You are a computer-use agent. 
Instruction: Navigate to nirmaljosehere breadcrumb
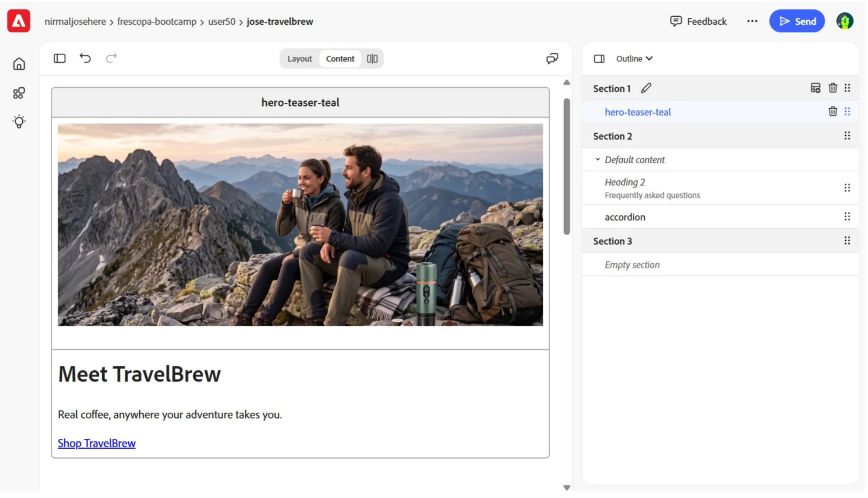point(76,22)
